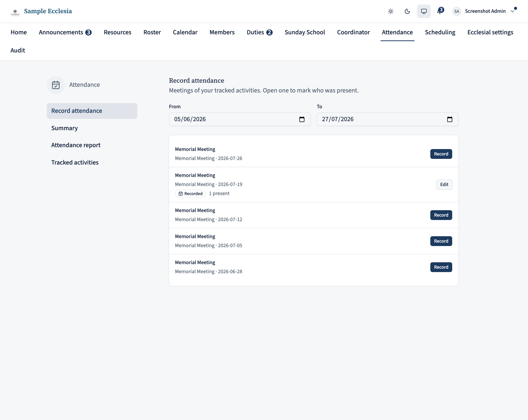The image size is (528, 420).
Task: Open the Duties tab
Action: click(260, 32)
